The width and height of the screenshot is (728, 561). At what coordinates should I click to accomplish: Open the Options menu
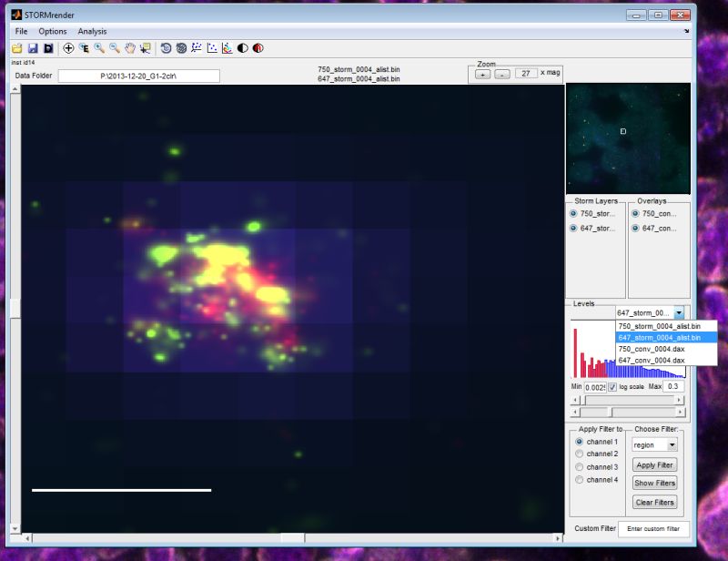(52, 31)
